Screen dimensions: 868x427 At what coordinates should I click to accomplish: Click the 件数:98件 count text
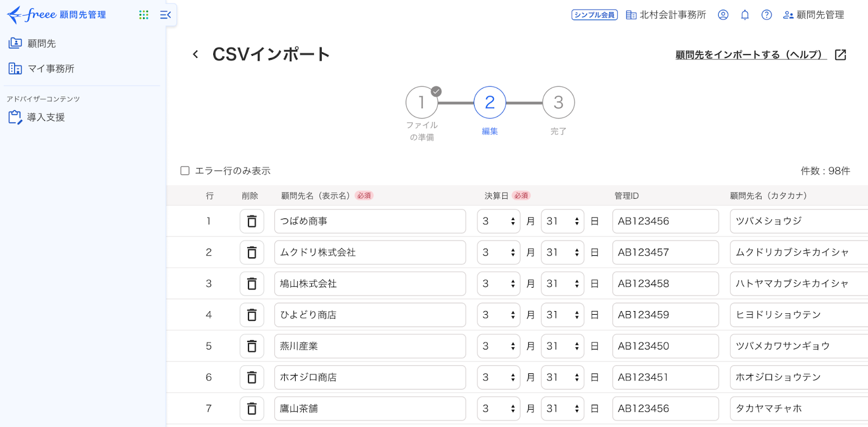[825, 171]
